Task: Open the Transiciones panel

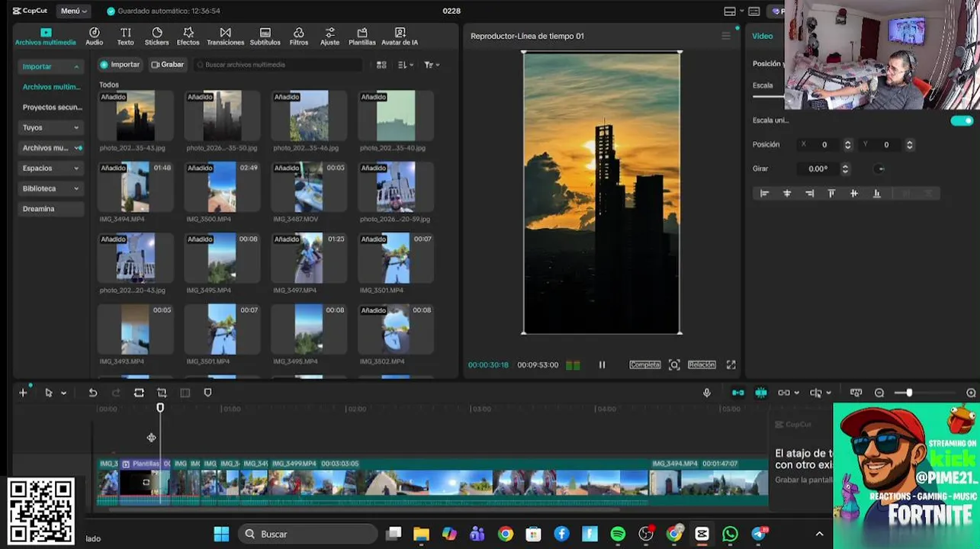Action: point(225,36)
